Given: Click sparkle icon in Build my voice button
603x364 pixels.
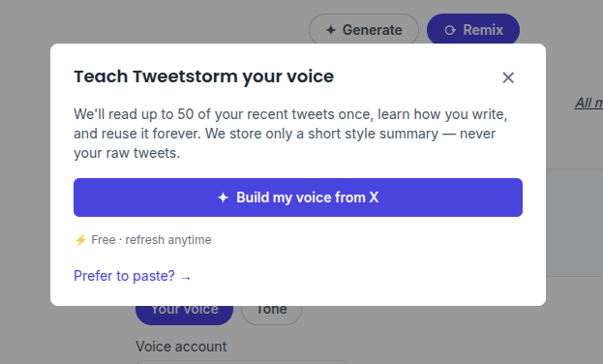Looking at the screenshot, I should click(223, 197).
